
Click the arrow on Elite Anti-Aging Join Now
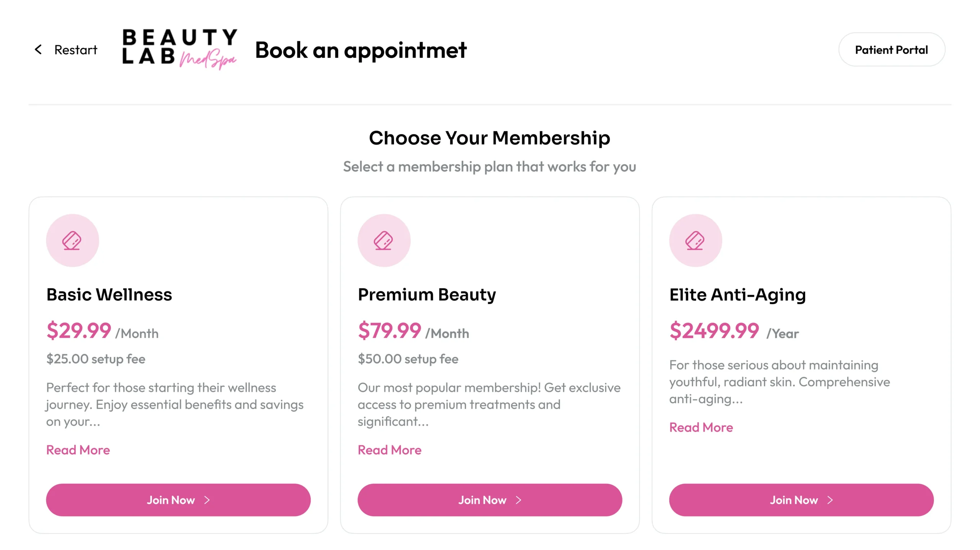(x=830, y=500)
